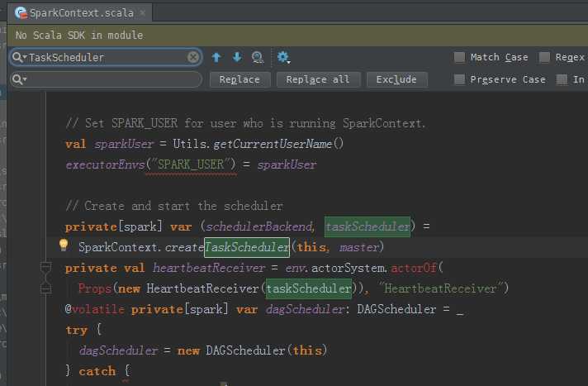Click the red 'actorOf' unresolved reference
This screenshot has width=588, height=386.
point(414,268)
